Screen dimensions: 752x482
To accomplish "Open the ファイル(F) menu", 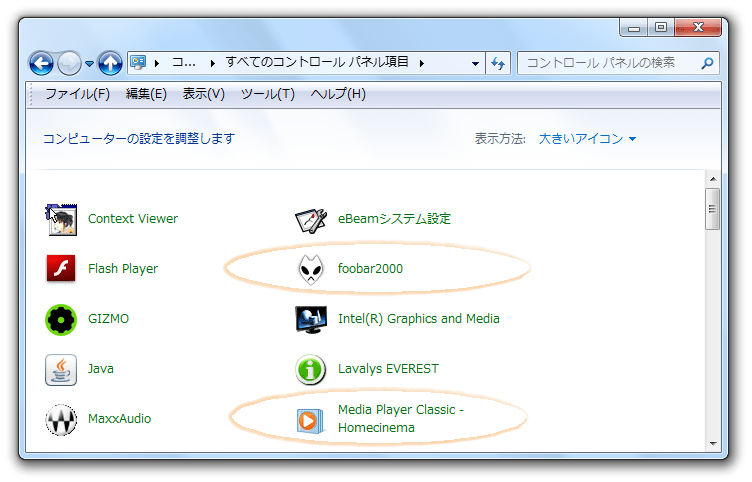I will 77,94.
